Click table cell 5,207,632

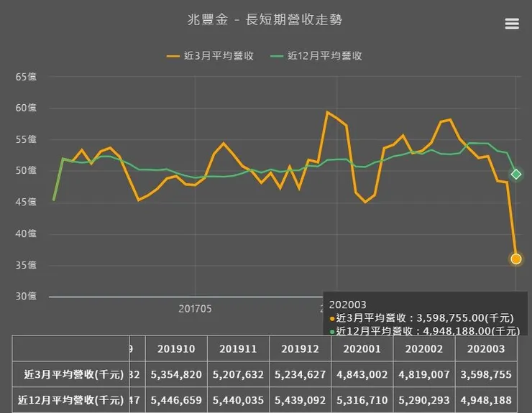[238, 374]
